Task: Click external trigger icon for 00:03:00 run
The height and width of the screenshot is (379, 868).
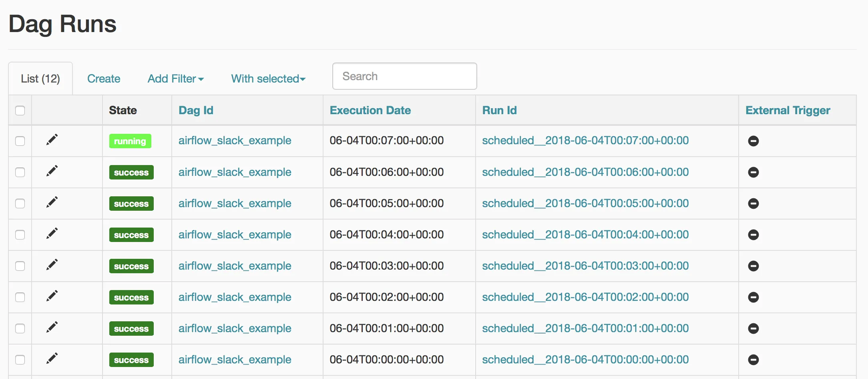Action: click(753, 266)
